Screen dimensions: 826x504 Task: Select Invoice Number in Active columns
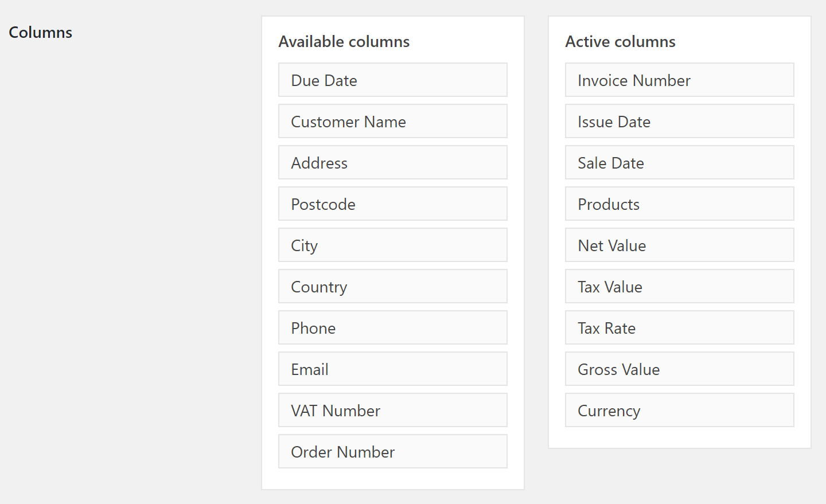point(679,80)
